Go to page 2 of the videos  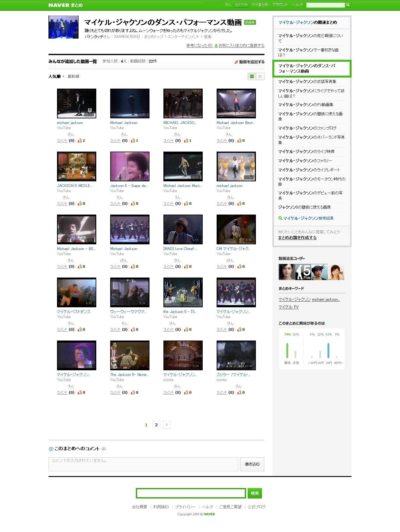(x=156, y=425)
